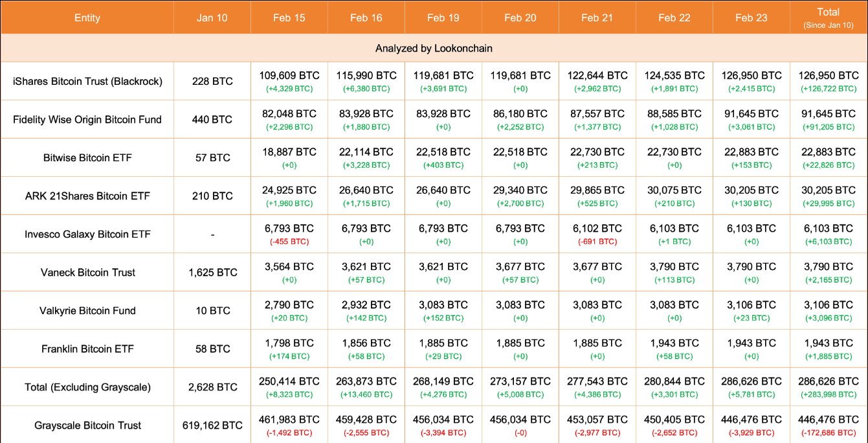The height and width of the screenshot is (443, 868).
Task: Select the 109,609 BTC cell under Feb 15
Action: 289,76
